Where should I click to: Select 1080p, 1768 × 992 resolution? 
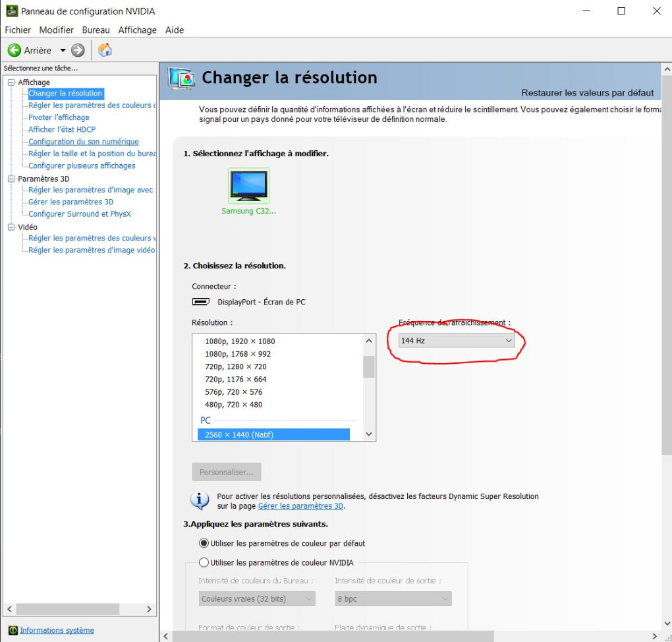pos(238,354)
